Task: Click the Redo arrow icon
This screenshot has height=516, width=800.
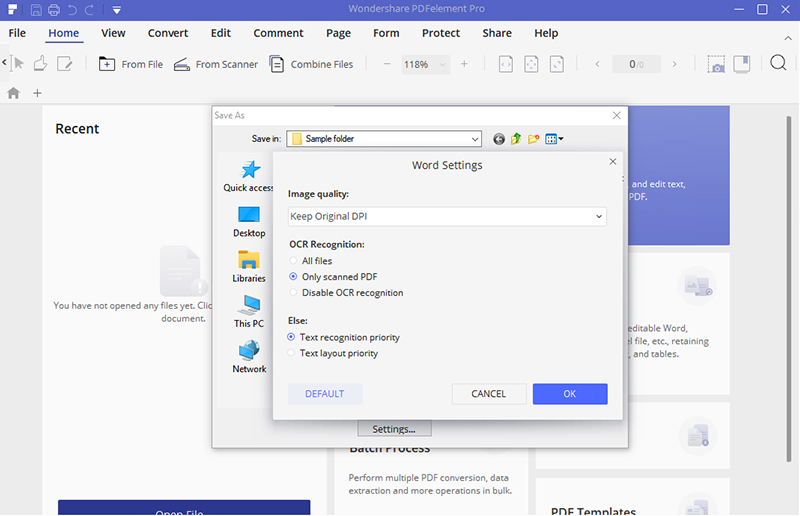Action: (x=89, y=9)
